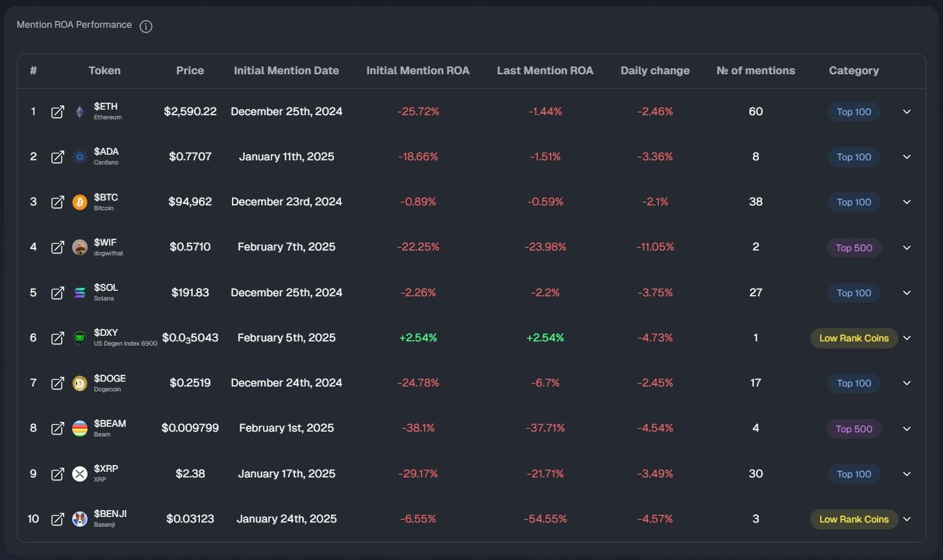
Task: Open external link icon for $SOL row
Action: coord(58,293)
